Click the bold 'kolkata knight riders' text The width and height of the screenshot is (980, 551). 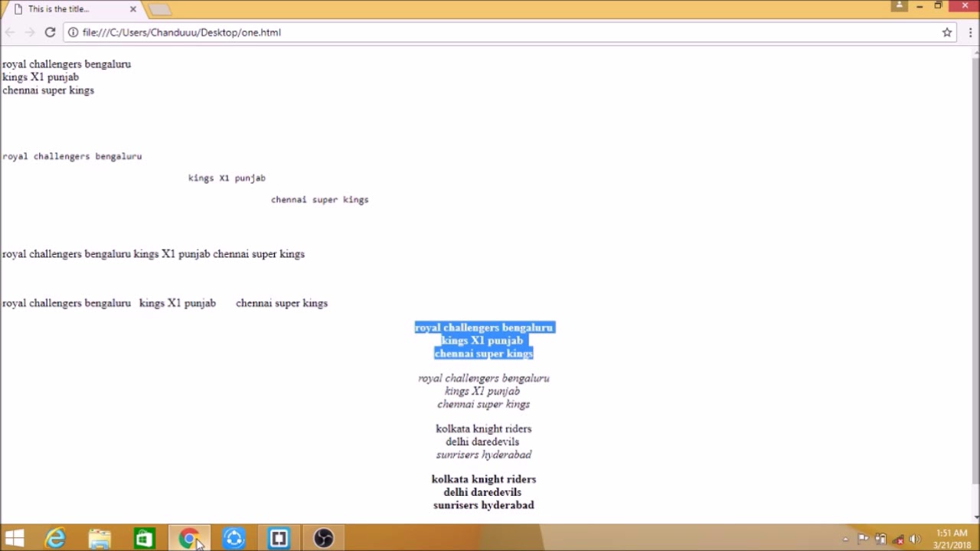point(484,479)
